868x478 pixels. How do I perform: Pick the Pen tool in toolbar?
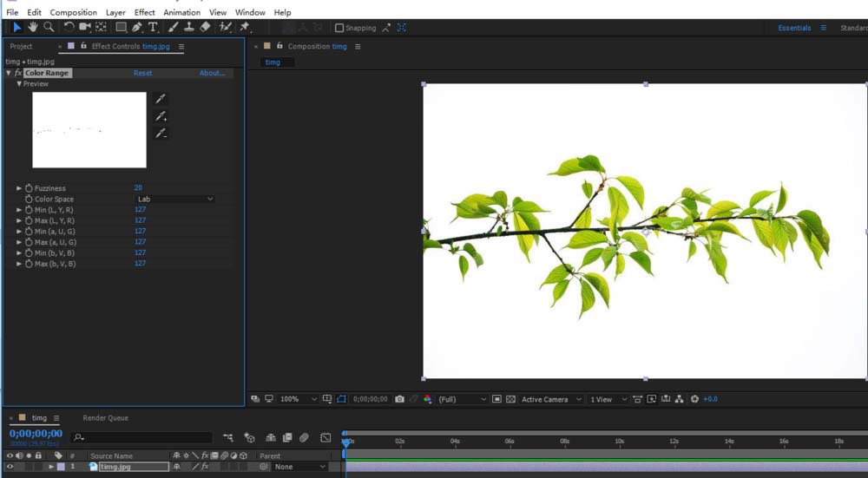(137, 28)
